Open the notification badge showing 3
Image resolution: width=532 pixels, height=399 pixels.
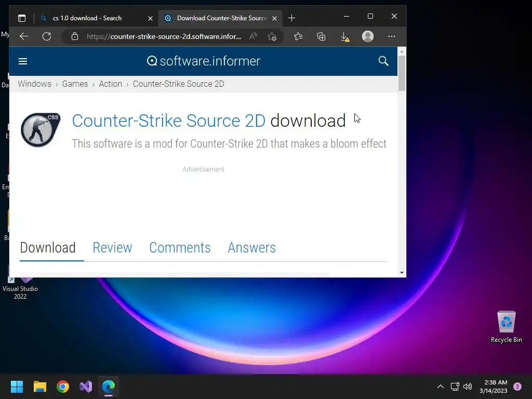point(517,387)
